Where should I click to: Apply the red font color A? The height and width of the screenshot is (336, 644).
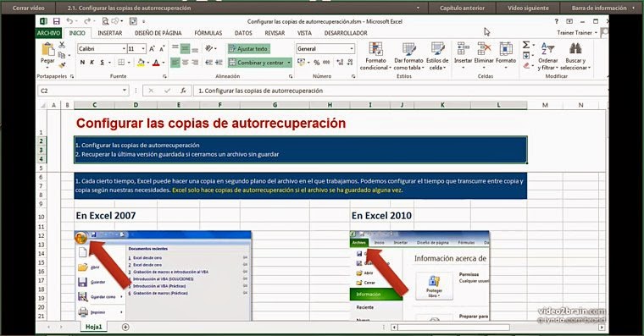click(x=156, y=63)
